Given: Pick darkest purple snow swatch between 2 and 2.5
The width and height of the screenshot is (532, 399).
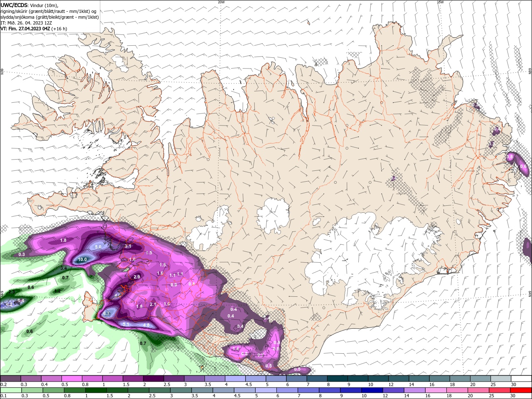Looking at the screenshot, I should (153, 379).
